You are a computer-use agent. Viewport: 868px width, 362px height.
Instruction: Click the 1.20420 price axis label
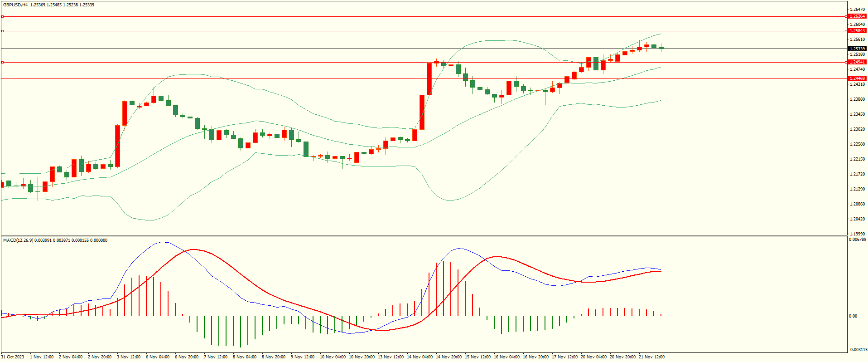(858, 219)
